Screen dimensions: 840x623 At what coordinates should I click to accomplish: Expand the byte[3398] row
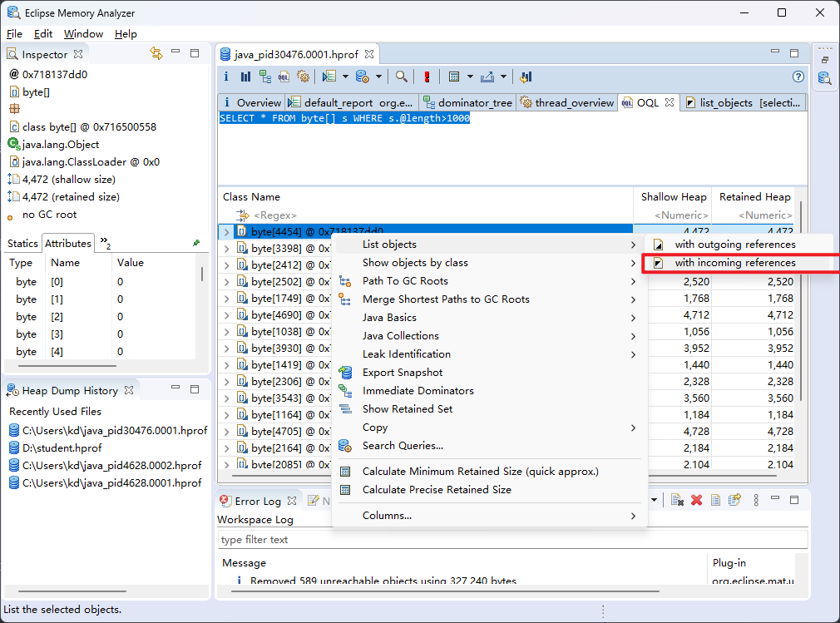[x=226, y=249]
